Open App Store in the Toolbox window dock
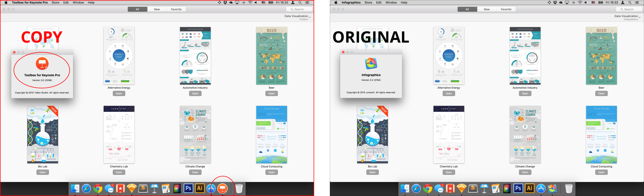Image resolution: width=644 pixels, height=196 pixels. click(x=211, y=188)
